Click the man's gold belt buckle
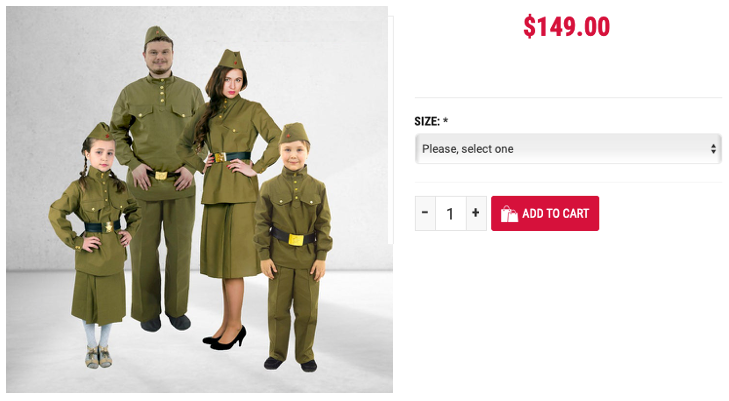Image resolution: width=729 pixels, height=401 pixels. tap(161, 176)
